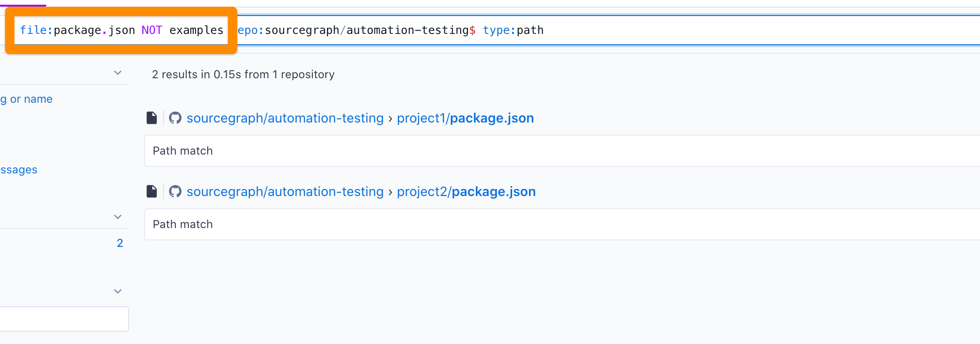The height and width of the screenshot is (344, 980).
Task: Collapse the top sidebar section chevron
Action: 118,73
